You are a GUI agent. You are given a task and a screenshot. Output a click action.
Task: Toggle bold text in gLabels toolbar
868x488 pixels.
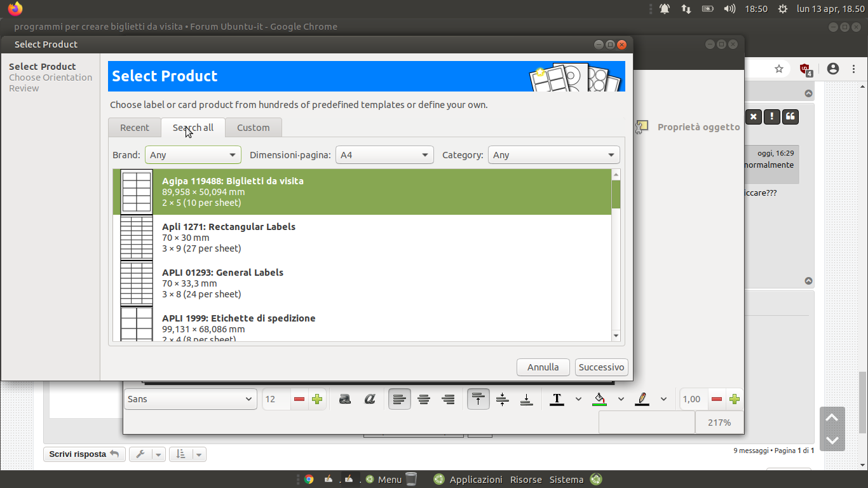[345, 399]
